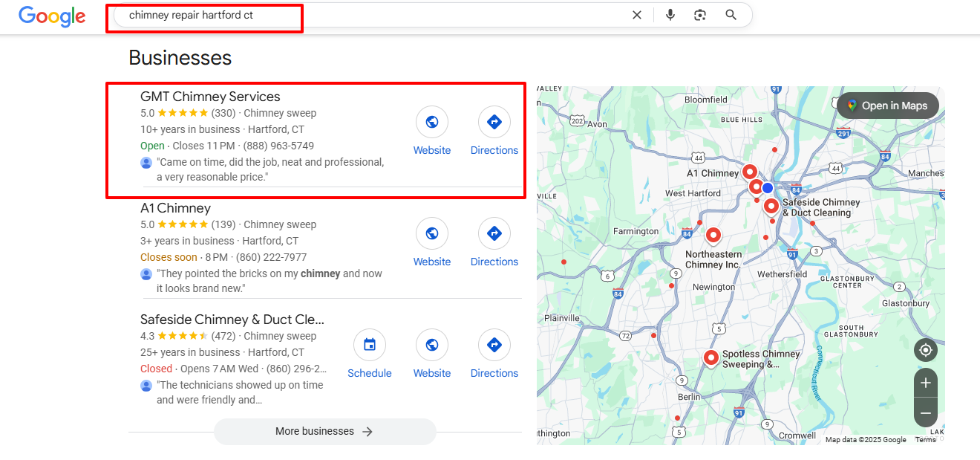The width and height of the screenshot is (980, 460).
Task: Clear the search box text
Action: click(636, 15)
